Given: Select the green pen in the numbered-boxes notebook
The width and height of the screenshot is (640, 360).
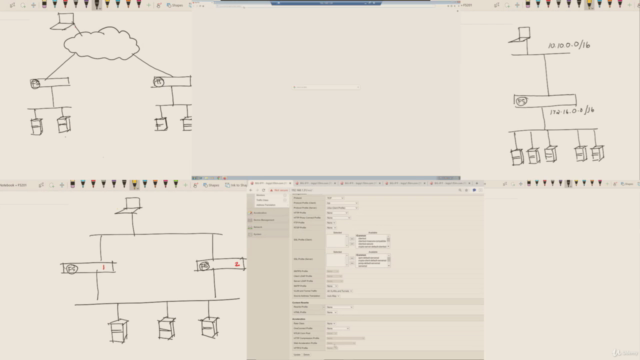Looking at the screenshot, I should pyautogui.click(x=176, y=185).
